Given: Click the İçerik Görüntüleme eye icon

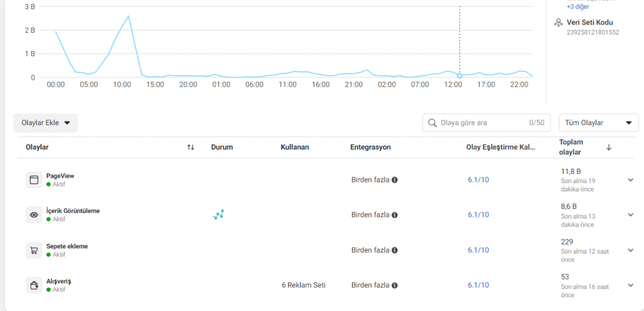Looking at the screenshot, I should 34,215.
